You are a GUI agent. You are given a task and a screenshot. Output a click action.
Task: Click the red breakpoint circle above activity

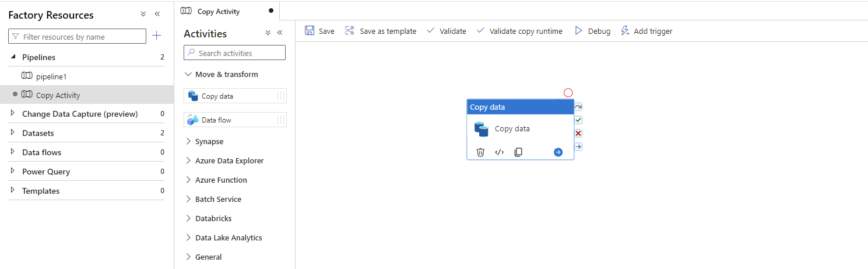tap(568, 93)
